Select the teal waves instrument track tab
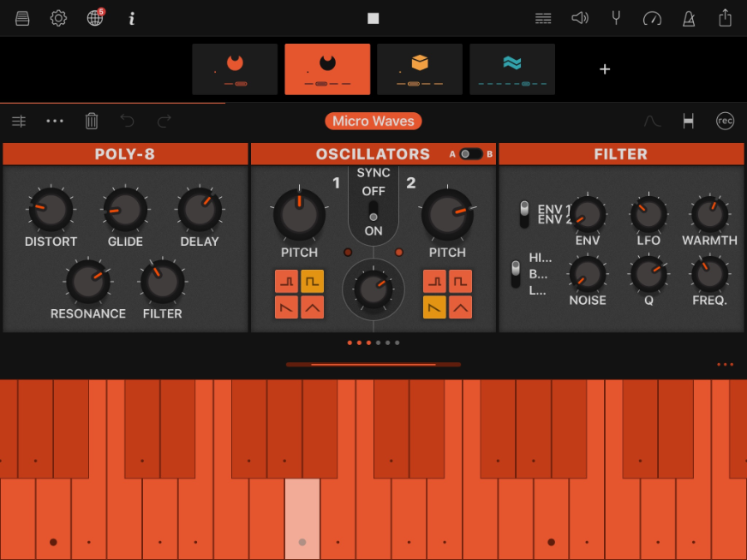Image resolution: width=747 pixels, height=560 pixels. click(511, 69)
